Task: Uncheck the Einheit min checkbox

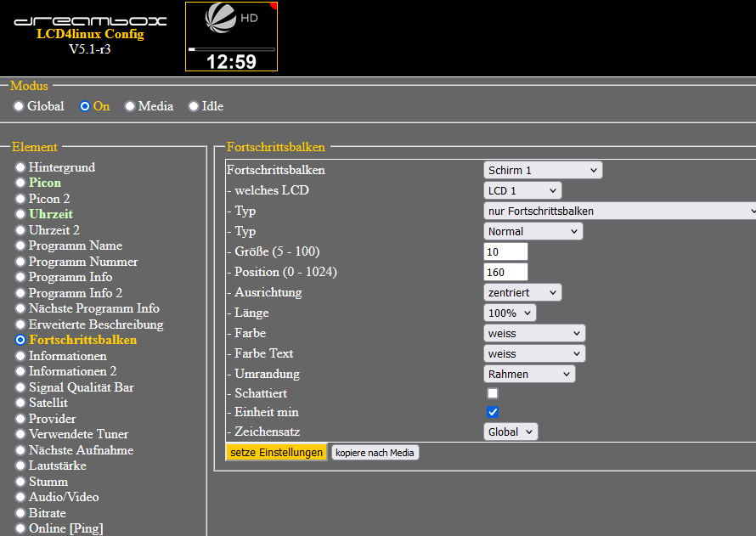Action: click(x=493, y=412)
